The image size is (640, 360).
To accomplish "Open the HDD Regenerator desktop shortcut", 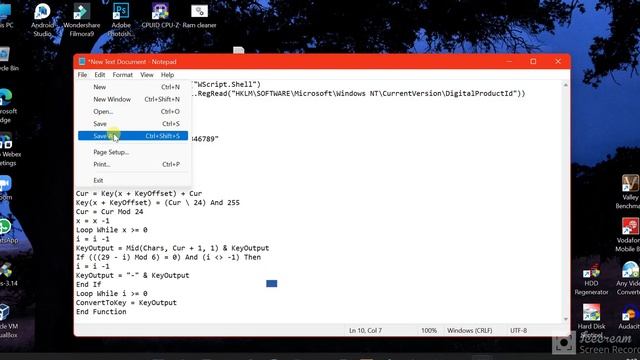I will 591,278.
